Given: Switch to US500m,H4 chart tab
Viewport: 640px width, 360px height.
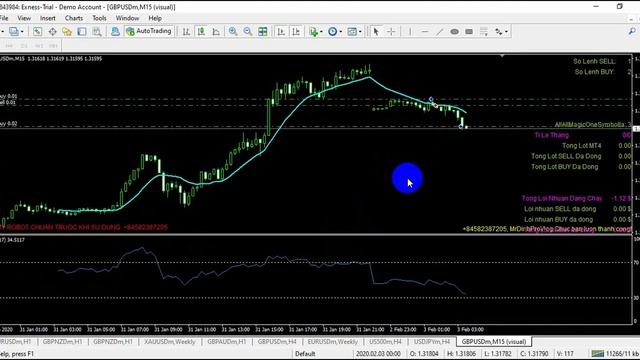Looking at the screenshot, I should click(385, 342).
